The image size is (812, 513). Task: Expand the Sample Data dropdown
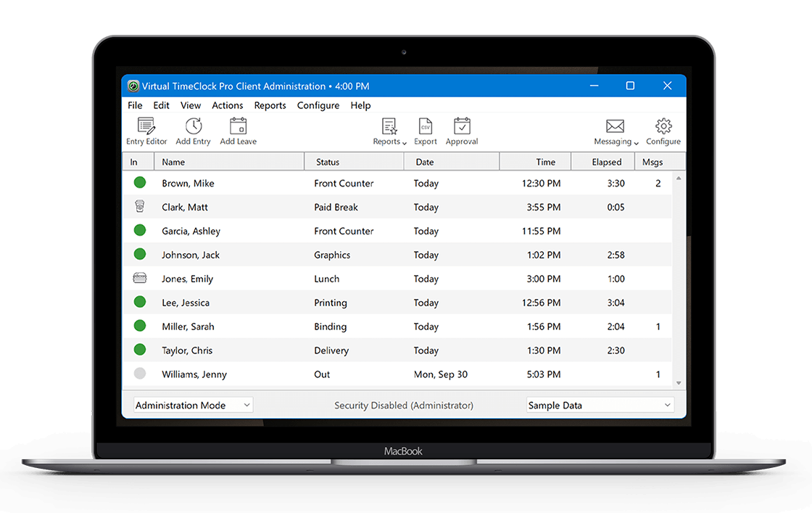(x=600, y=405)
